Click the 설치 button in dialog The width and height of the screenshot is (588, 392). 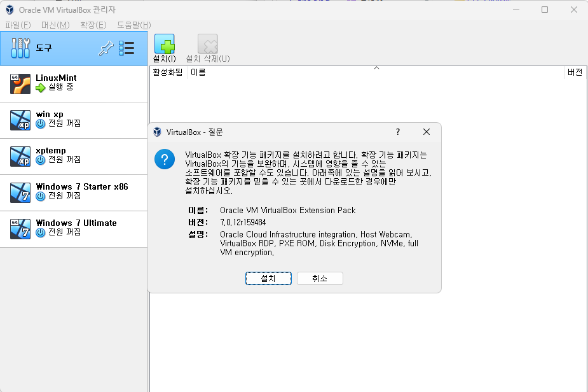coord(268,279)
